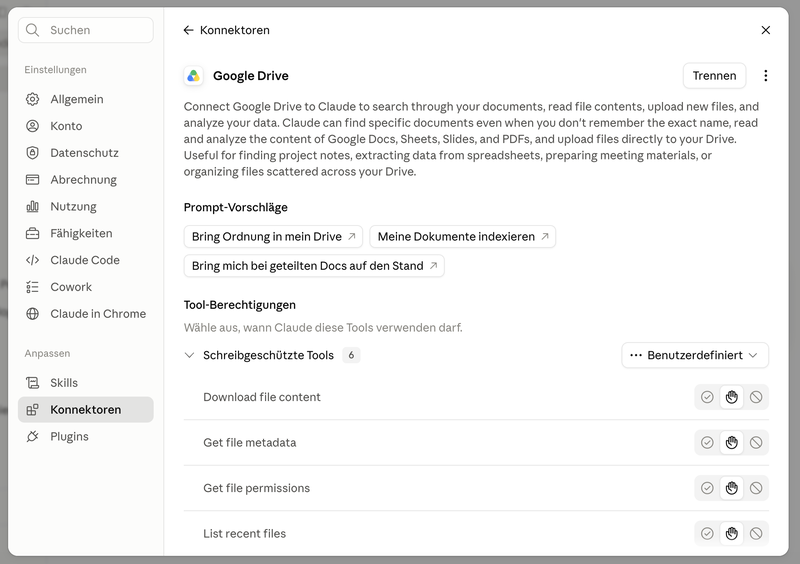This screenshot has width=800, height=564.
Task: Block Download file content tool
Action: click(756, 397)
